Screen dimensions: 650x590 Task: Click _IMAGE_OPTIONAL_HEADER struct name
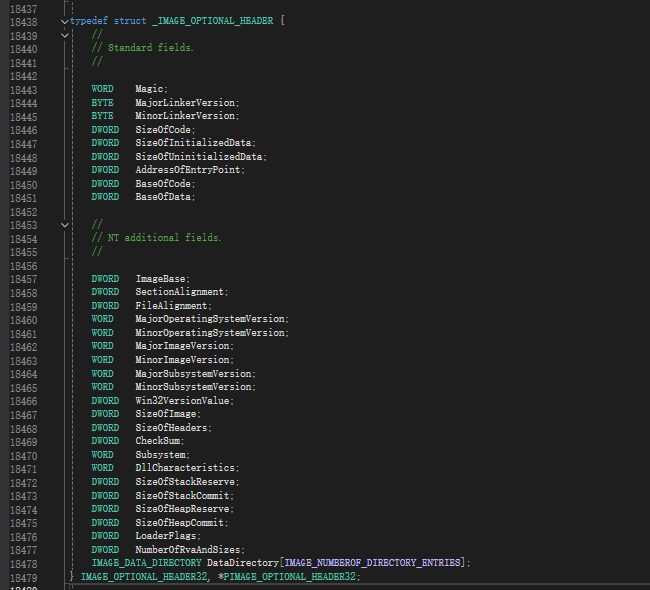pyautogui.click(x=213, y=21)
